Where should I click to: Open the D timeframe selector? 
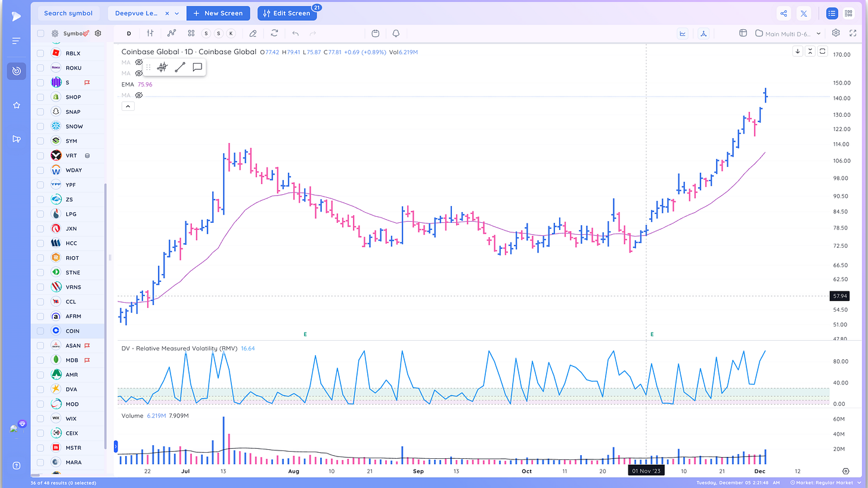click(129, 33)
